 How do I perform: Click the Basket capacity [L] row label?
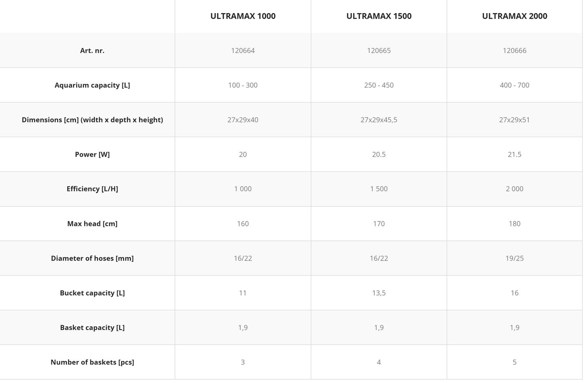tap(92, 328)
